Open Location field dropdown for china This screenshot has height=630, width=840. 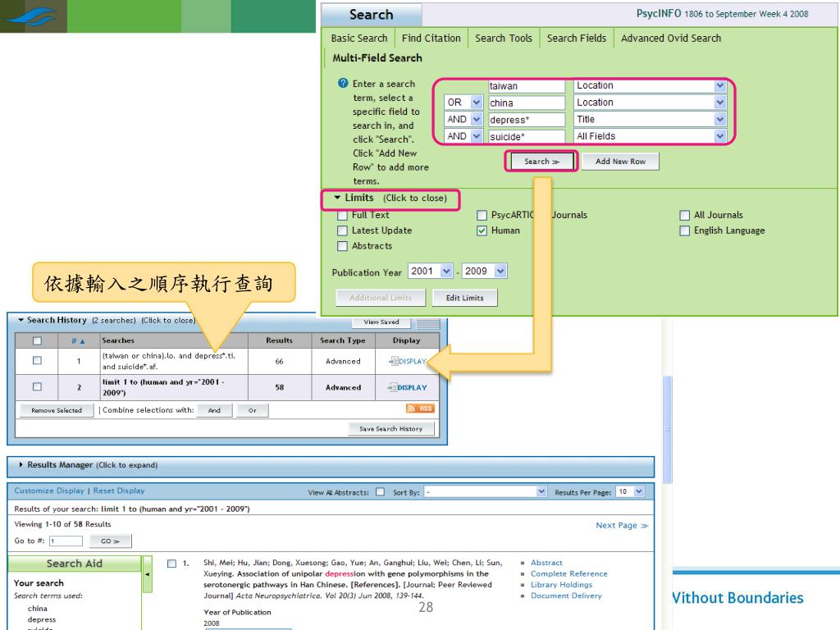pyautogui.click(x=719, y=103)
